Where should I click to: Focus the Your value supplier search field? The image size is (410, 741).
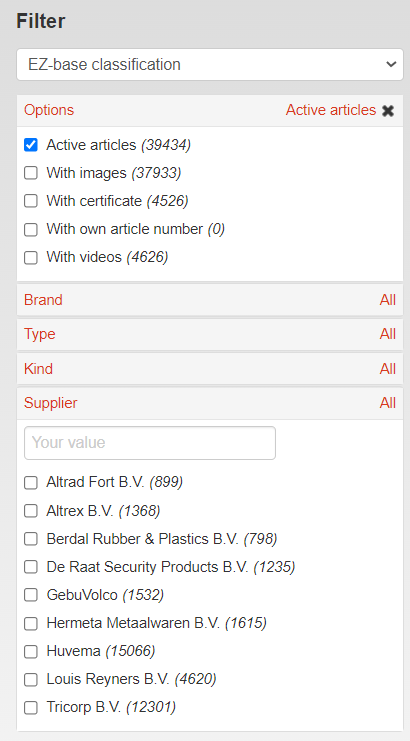(x=150, y=443)
